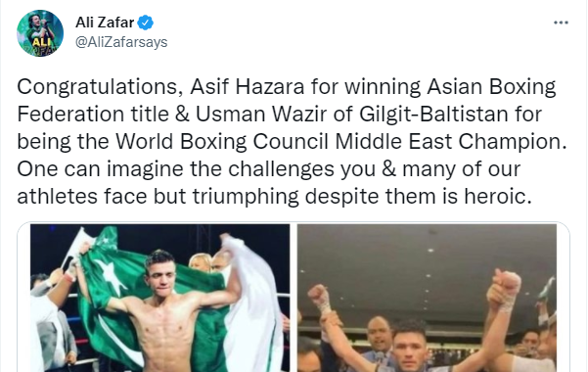Screen dimensions: 588x372
Task: Click "Asian Boxing" in the tweet's first line
Action: (x=491, y=87)
